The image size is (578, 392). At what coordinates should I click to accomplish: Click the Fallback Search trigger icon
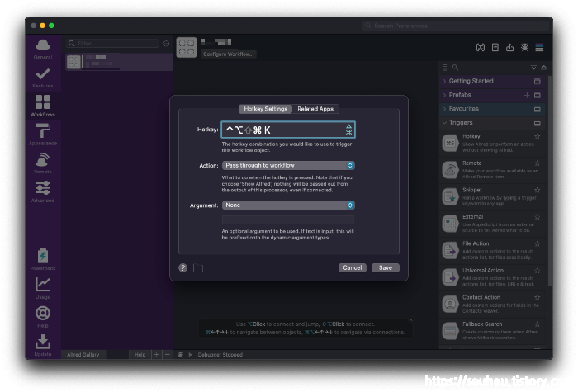click(x=450, y=331)
